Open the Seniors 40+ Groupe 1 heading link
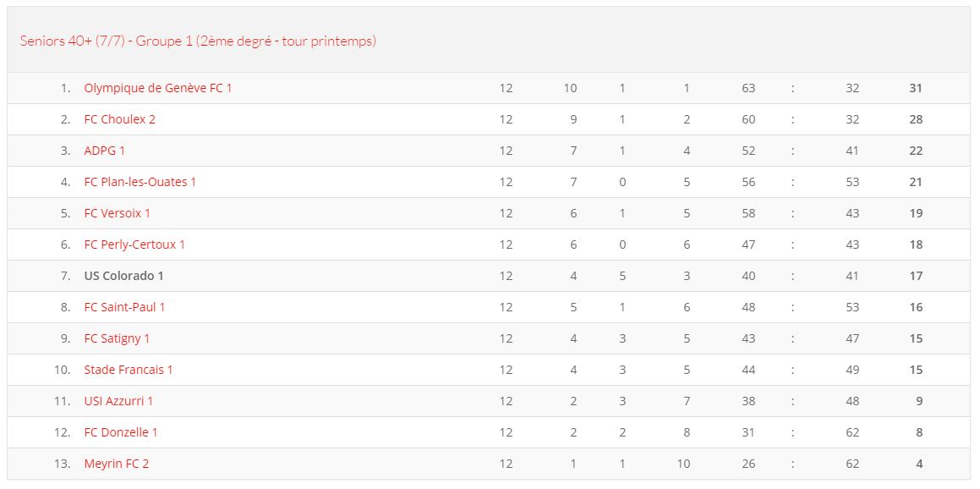This screenshot has height=489, width=980. coord(198,41)
